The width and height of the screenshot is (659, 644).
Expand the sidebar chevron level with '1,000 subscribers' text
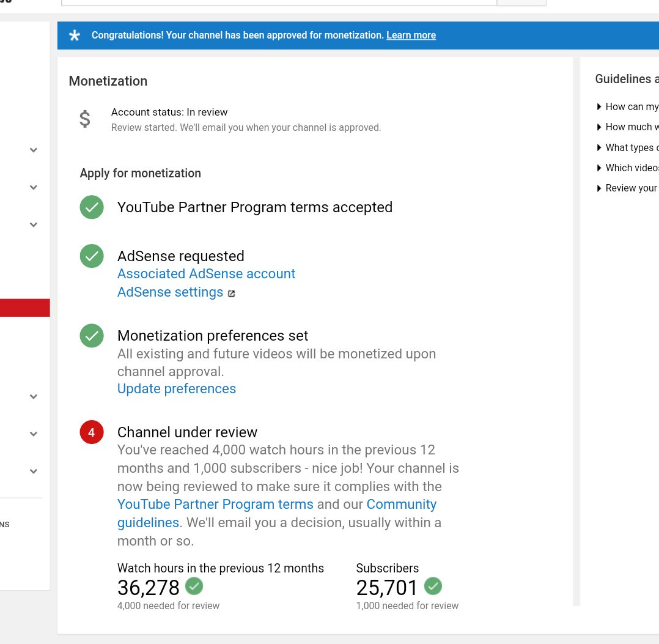click(34, 472)
